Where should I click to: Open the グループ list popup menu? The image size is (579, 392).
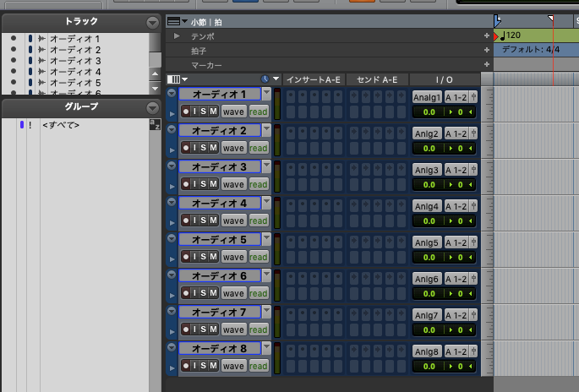tap(152, 107)
